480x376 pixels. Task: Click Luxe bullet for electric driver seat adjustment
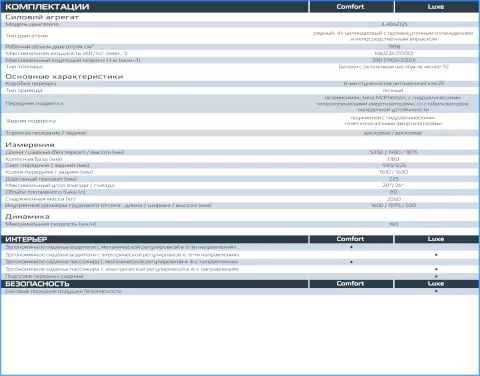436,255
